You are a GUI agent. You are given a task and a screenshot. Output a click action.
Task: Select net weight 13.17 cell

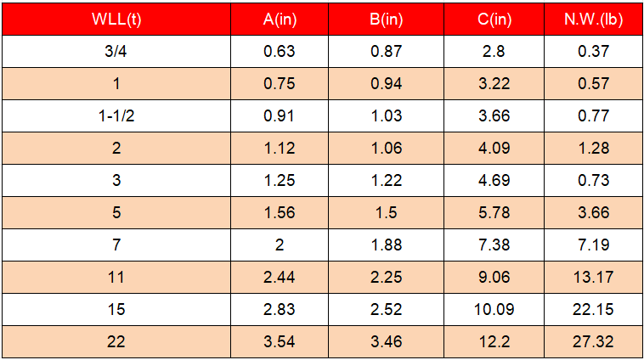tap(593, 278)
